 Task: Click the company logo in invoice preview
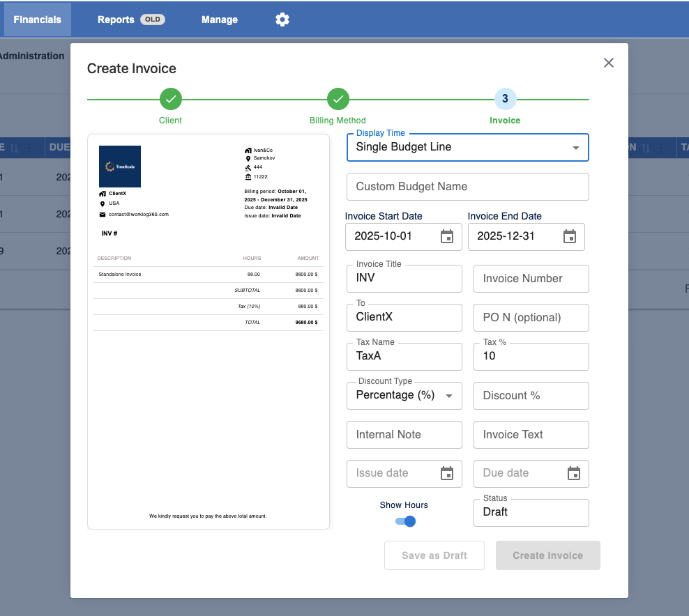click(120, 167)
